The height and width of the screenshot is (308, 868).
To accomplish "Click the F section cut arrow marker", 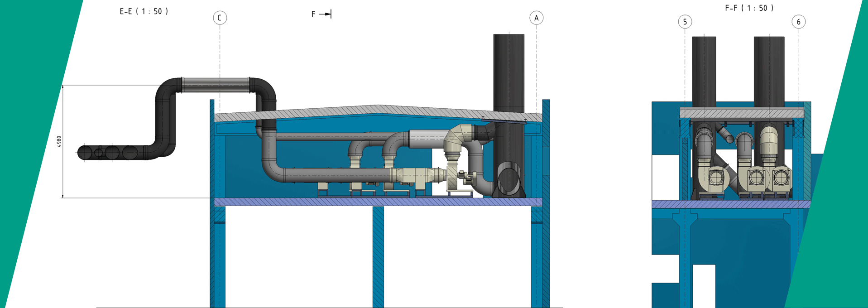I will click(x=321, y=14).
